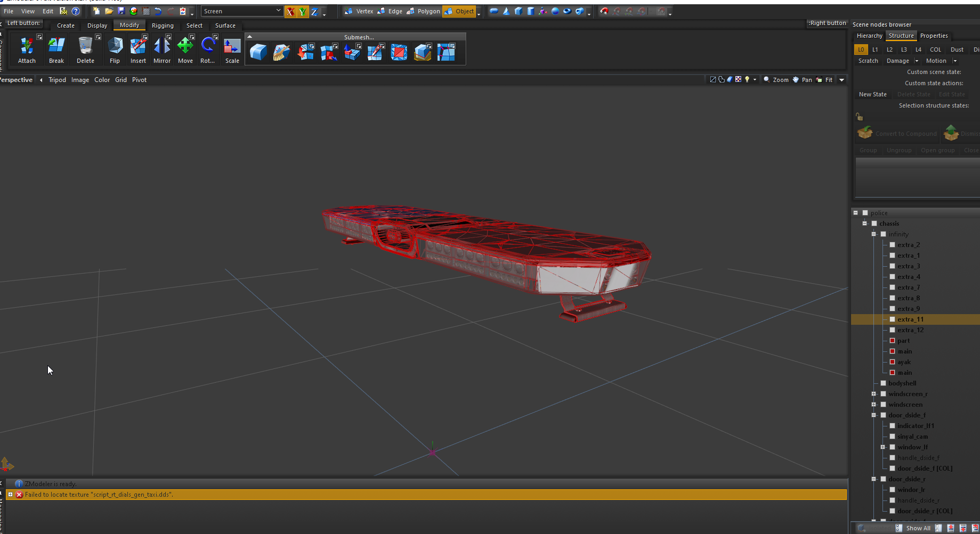Open the viewport Color menu
The height and width of the screenshot is (534, 980).
(x=102, y=80)
